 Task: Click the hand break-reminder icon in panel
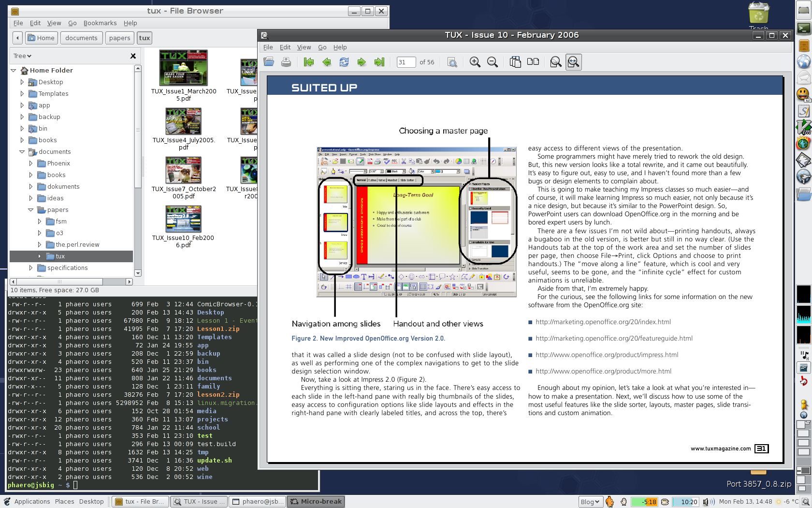pos(623,502)
